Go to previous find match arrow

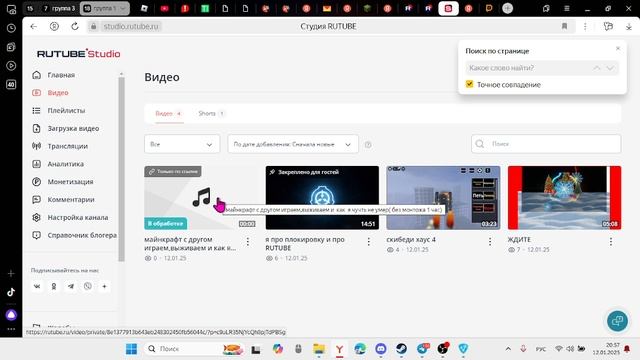(x=597, y=68)
